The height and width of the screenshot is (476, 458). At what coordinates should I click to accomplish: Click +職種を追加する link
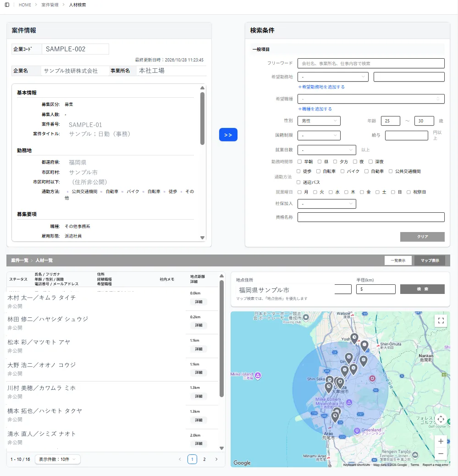tap(315, 109)
